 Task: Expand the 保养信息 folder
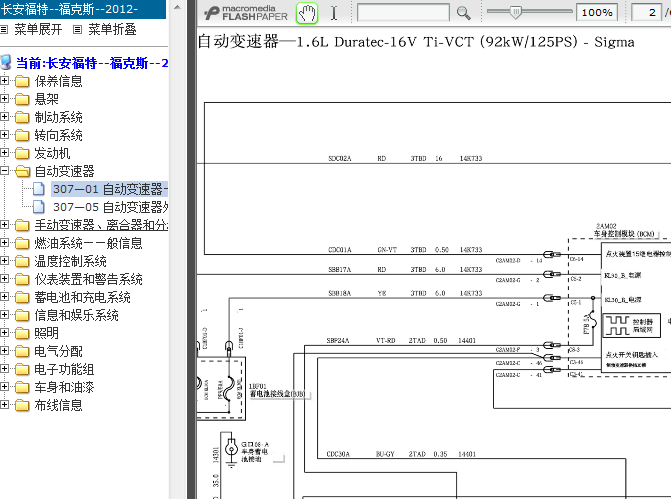[x=4, y=80]
